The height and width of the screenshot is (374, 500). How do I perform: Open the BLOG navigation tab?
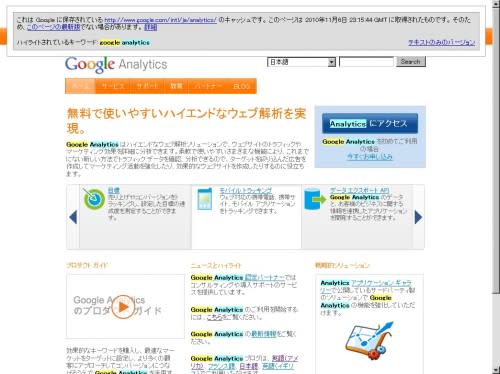click(242, 86)
